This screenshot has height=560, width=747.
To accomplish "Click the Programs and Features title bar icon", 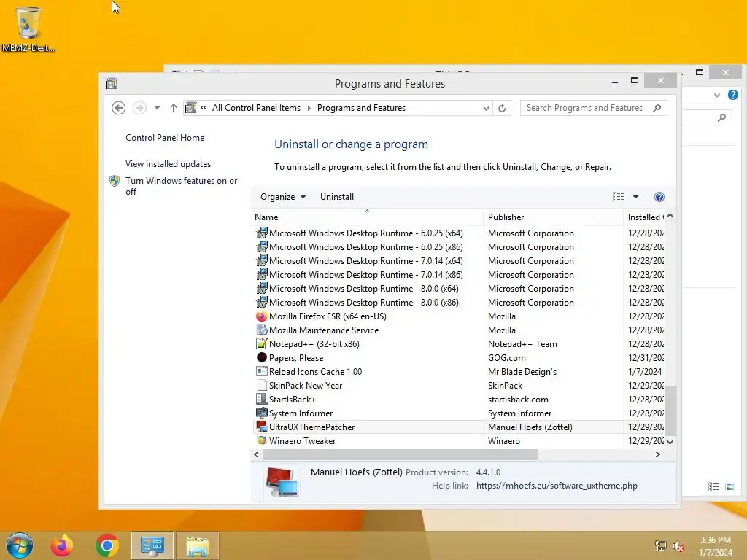I will pos(112,83).
